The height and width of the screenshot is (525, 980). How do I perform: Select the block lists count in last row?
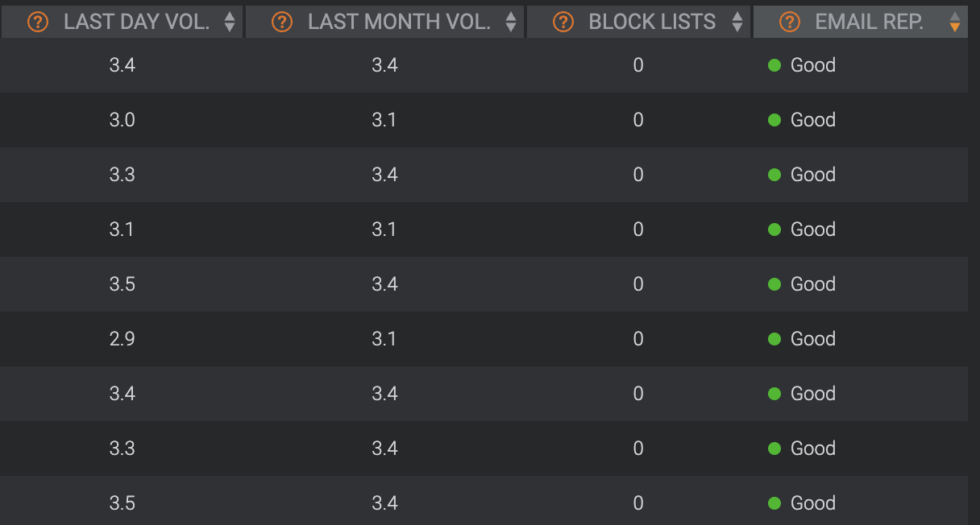[x=638, y=503]
